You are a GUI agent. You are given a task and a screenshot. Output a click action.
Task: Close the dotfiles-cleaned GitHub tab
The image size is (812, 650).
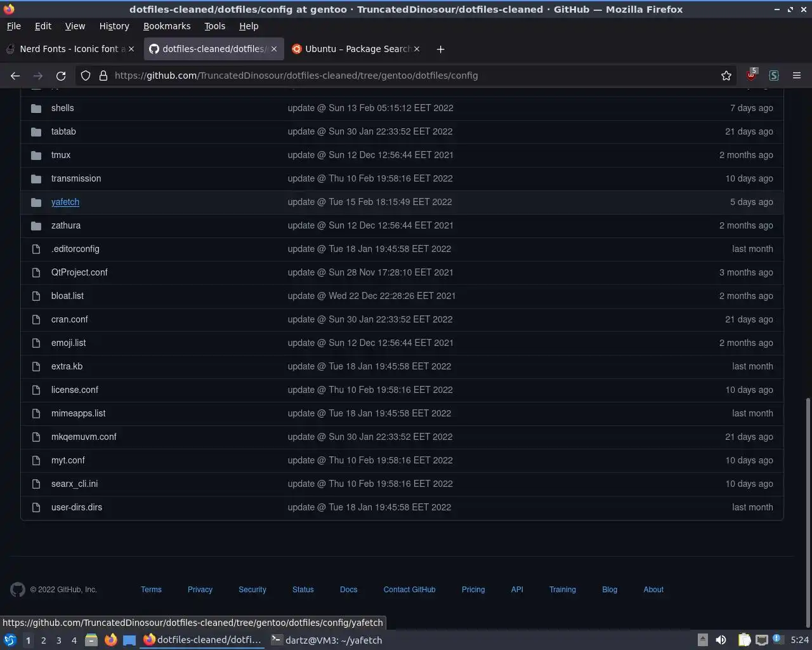coord(274,49)
